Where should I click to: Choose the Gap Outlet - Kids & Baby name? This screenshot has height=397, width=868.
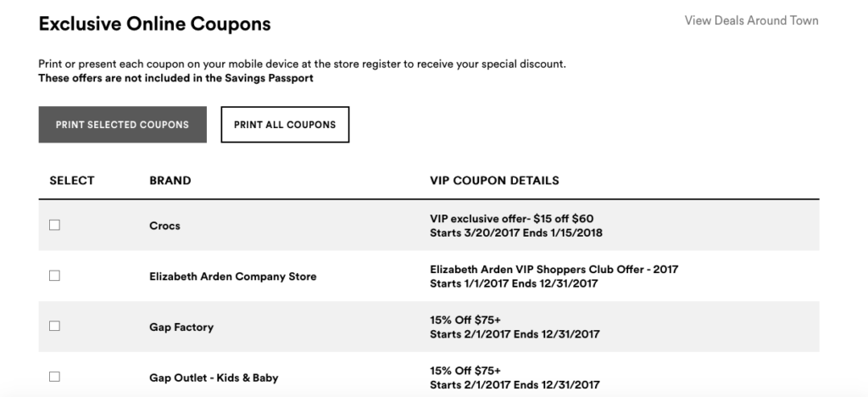(x=213, y=377)
